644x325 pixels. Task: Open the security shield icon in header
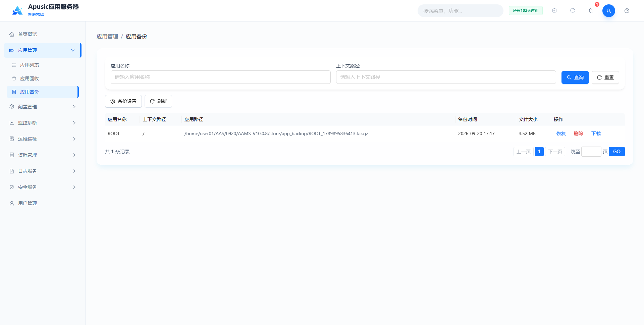tap(554, 11)
